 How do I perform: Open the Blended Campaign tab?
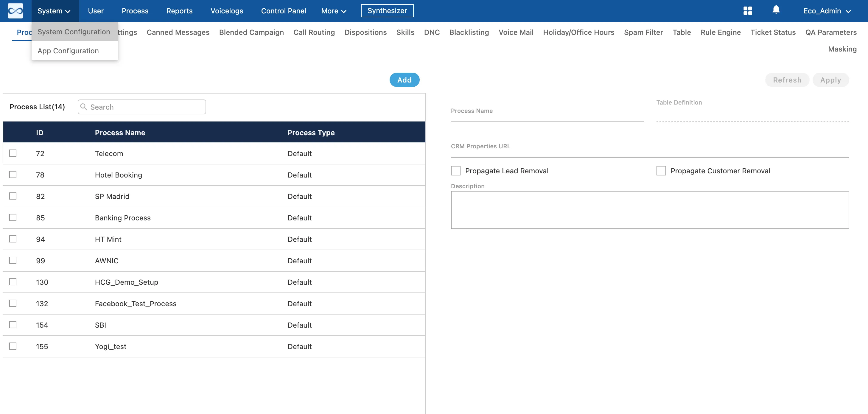(x=251, y=32)
